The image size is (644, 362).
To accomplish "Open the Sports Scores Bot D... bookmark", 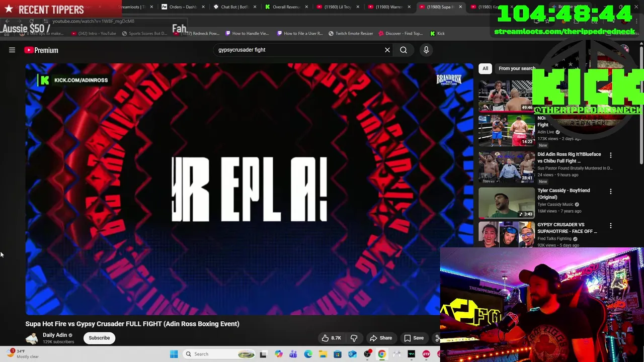I will click(144, 34).
